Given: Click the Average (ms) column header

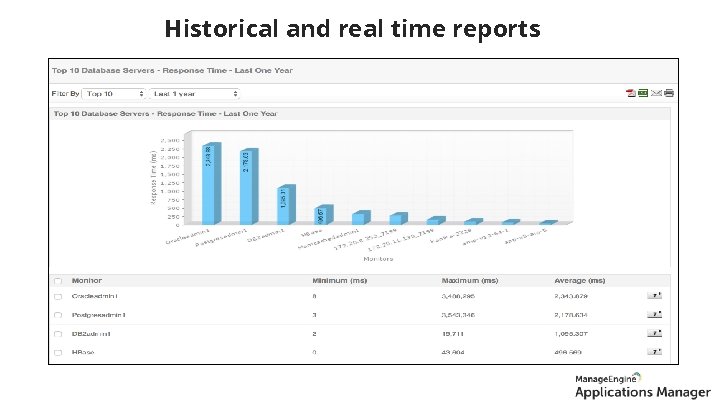Looking at the screenshot, I should coord(579,281).
